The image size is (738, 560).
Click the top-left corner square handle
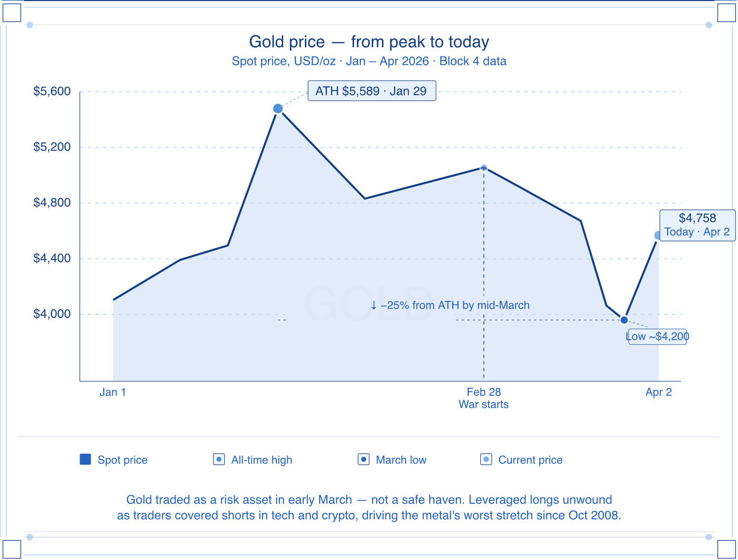[x=12, y=13]
